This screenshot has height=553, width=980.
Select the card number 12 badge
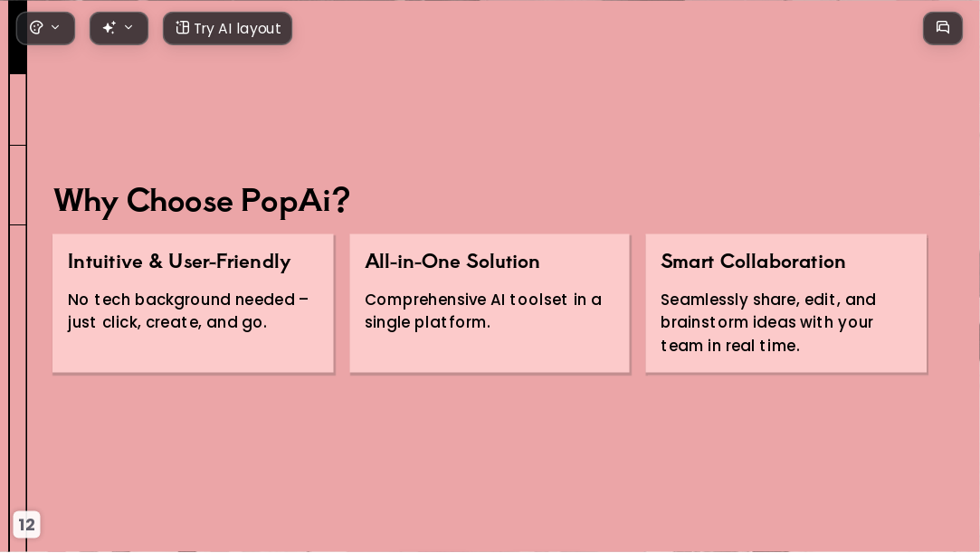26,525
